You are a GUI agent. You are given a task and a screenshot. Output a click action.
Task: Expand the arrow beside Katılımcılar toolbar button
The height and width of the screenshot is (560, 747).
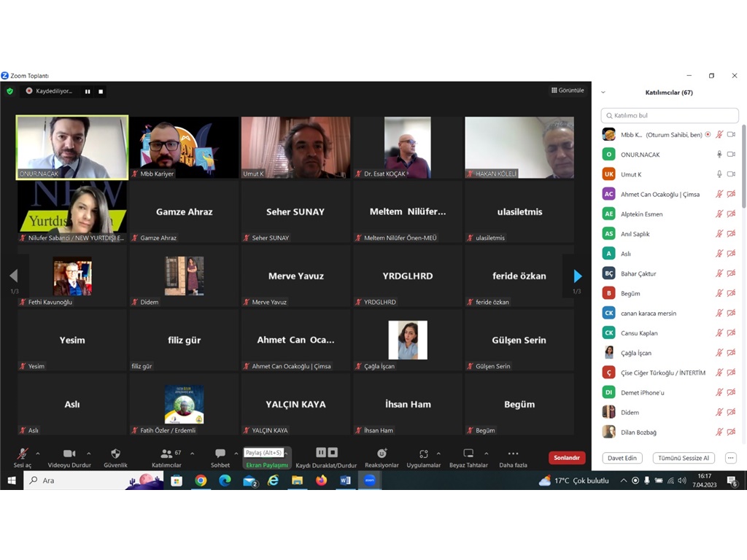[x=192, y=454]
